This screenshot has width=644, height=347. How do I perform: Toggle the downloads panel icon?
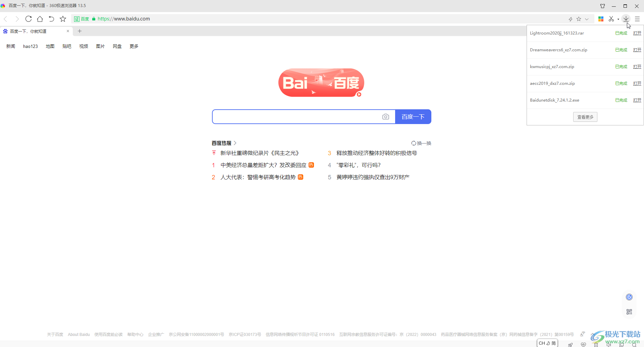click(x=626, y=19)
